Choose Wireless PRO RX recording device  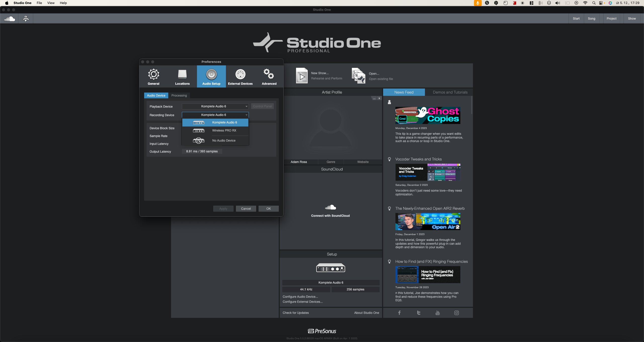[224, 131]
